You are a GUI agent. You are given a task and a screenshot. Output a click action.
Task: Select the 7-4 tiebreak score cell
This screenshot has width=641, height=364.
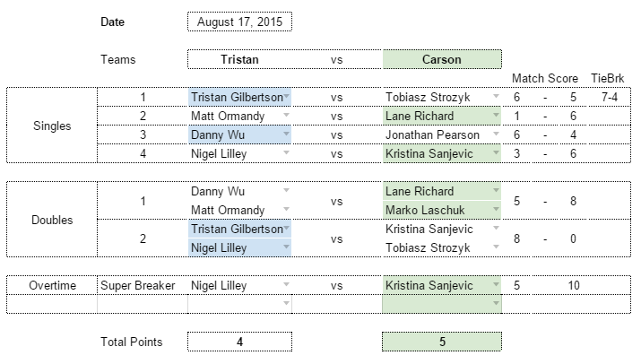click(x=609, y=97)
